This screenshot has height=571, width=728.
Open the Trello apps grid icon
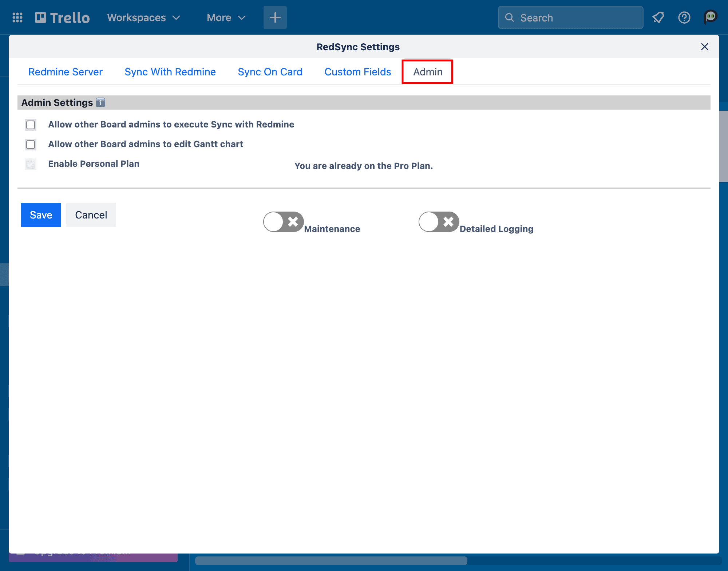[x=17, y=17]
